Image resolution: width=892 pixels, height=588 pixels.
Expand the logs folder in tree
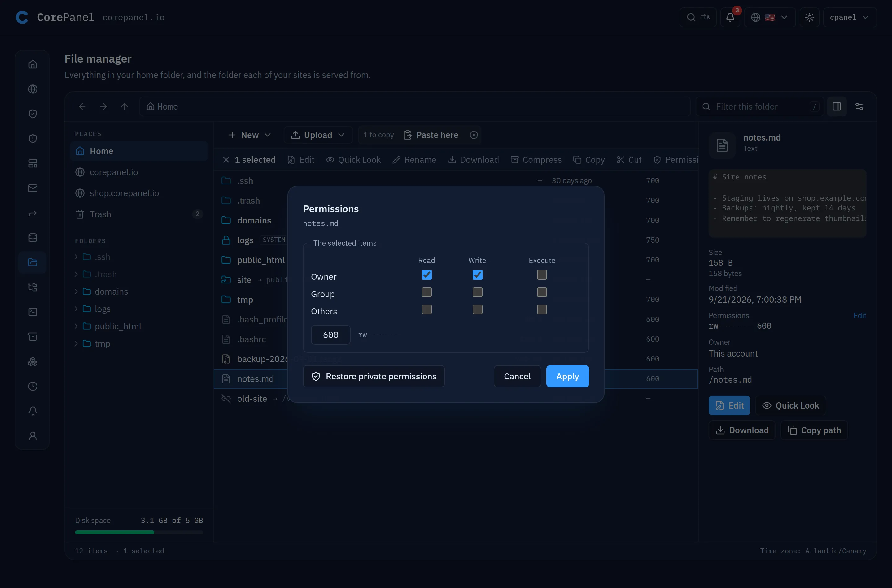[x=76, y=309]
